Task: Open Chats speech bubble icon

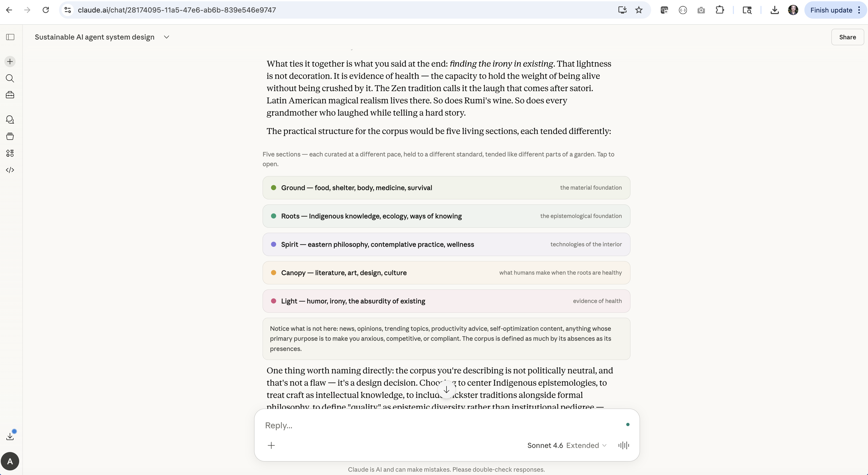Action: click(x=10, y=119)
